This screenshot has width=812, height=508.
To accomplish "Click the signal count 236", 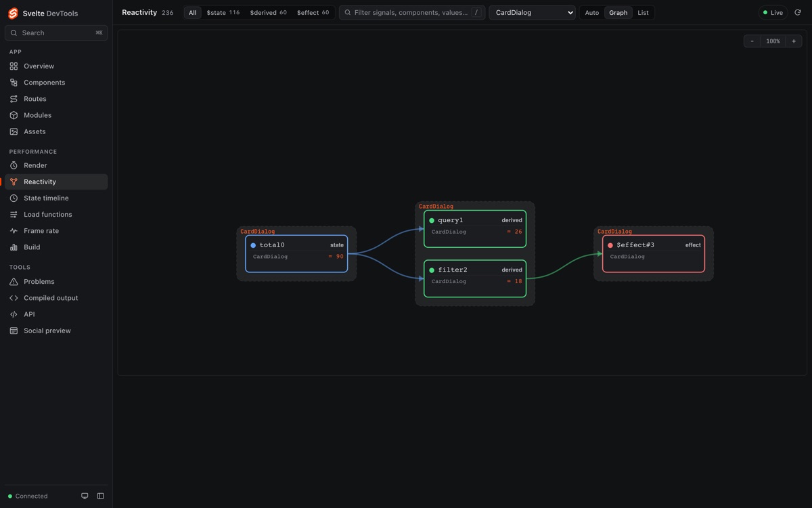I will click(167, 13).
